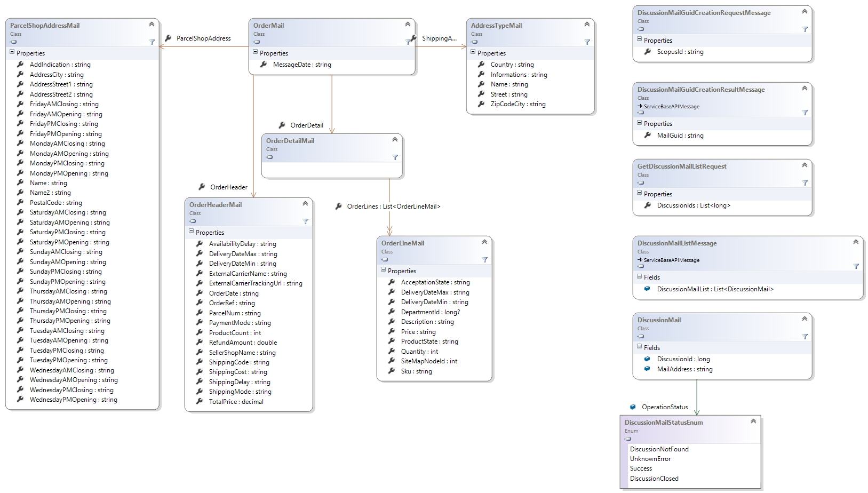The width and height of the screenshot is (868, 493).
Task: Select the DiscussionMailGuidCreationResultMessage class title
Action: click(701, 90)
